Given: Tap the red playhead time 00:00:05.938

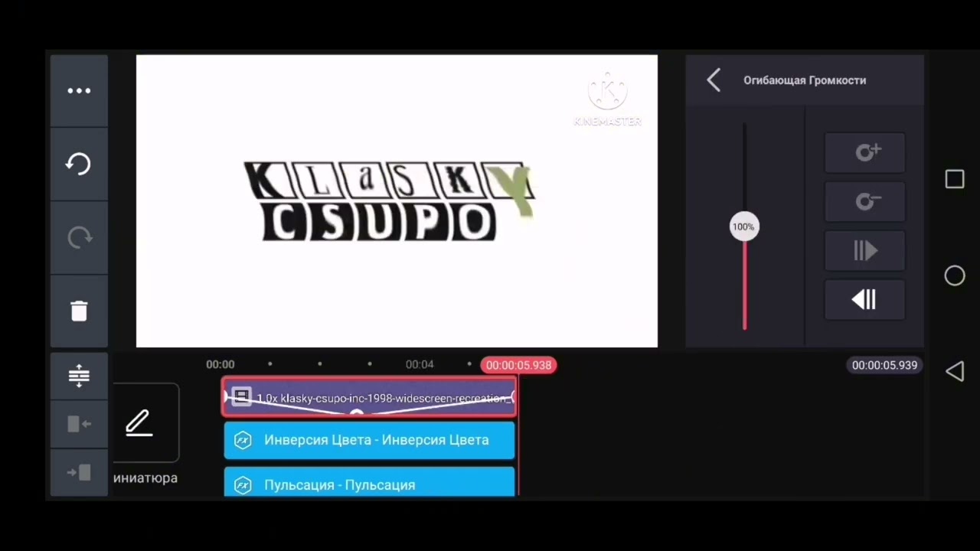Looking at the screenshot, I should tap(518, 365).
